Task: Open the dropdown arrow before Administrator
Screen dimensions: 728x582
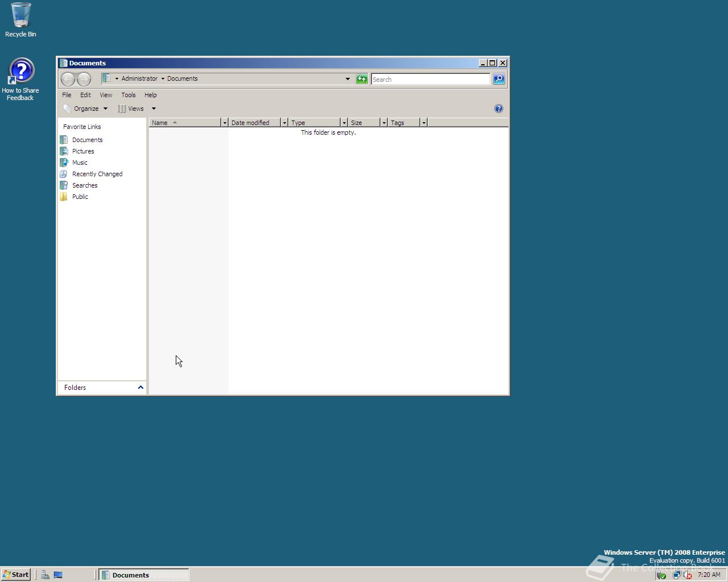Action: [x=117, y=79]
